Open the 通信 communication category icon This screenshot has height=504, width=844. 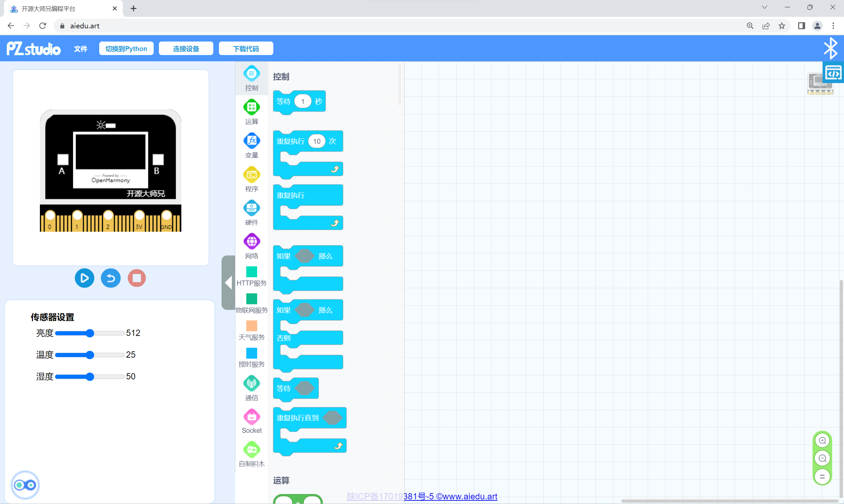(251, 383)
